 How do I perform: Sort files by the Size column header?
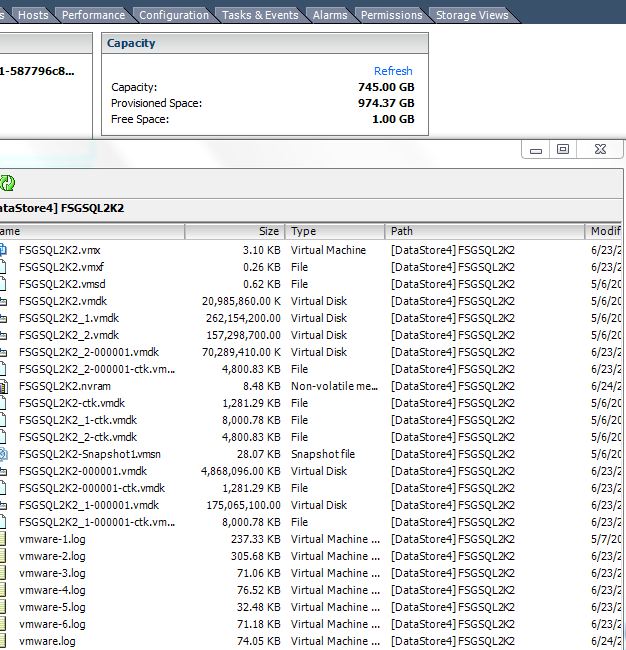pos(235,231)
